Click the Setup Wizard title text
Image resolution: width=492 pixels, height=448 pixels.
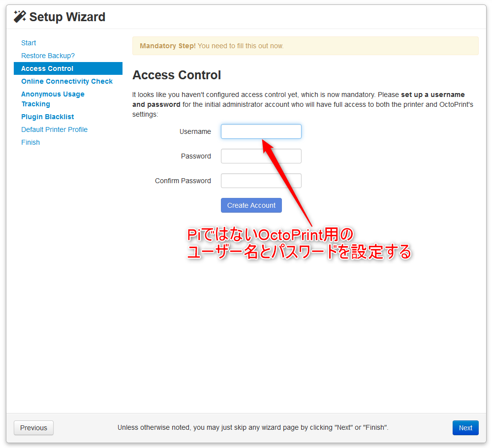click(67, 17)
